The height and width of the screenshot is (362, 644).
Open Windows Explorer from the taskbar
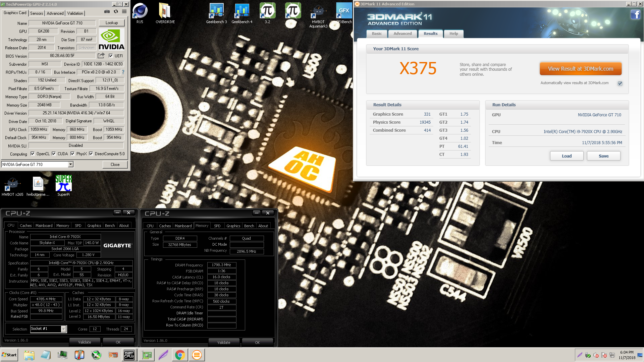(29, 355)
